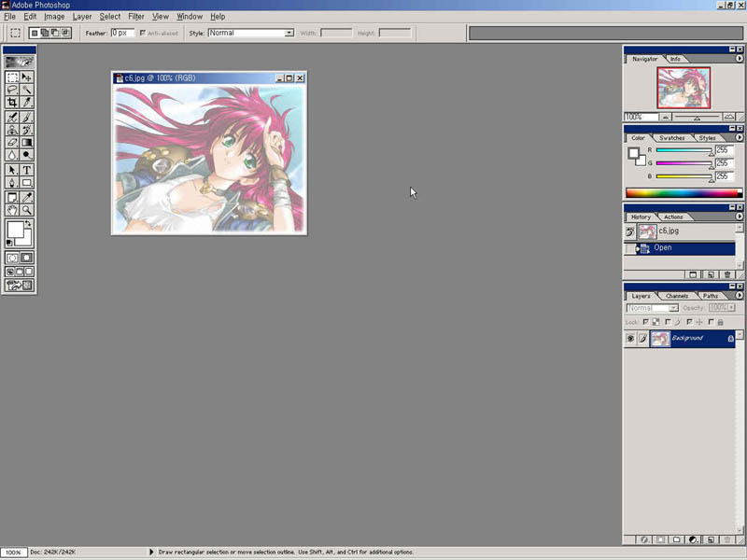This screenshot has height=560, width=747.
Task: Switch to Standard edit mode
Action: pos(12,258)
